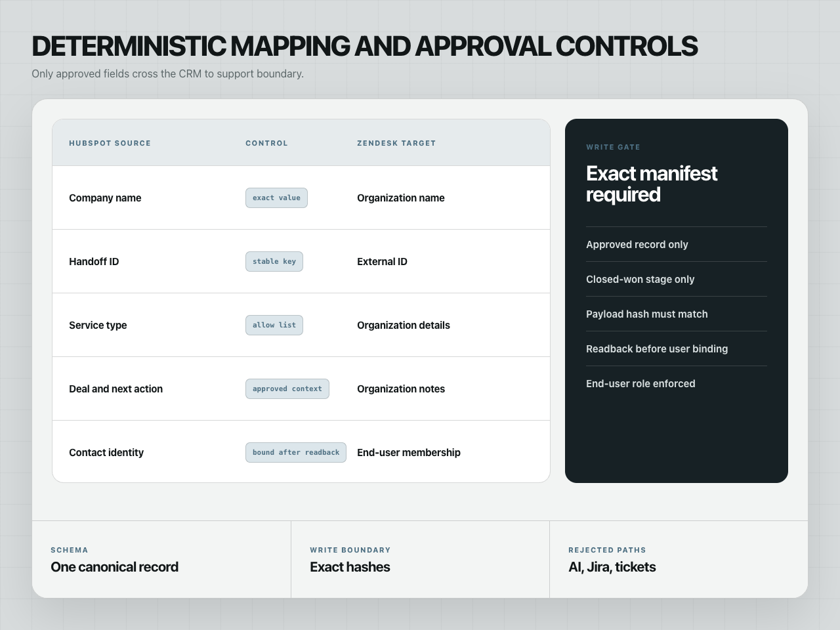Click the 'Organization notes' target cell
This screenshot has height=630, width=840.
pyautogui.click(x=401, y=388)
